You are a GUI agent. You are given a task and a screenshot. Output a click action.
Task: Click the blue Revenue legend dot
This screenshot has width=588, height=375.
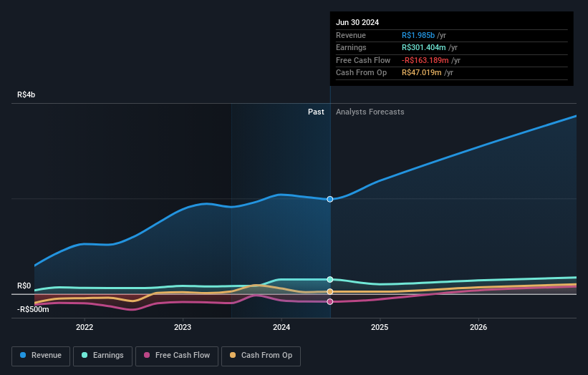coord(23,355)
